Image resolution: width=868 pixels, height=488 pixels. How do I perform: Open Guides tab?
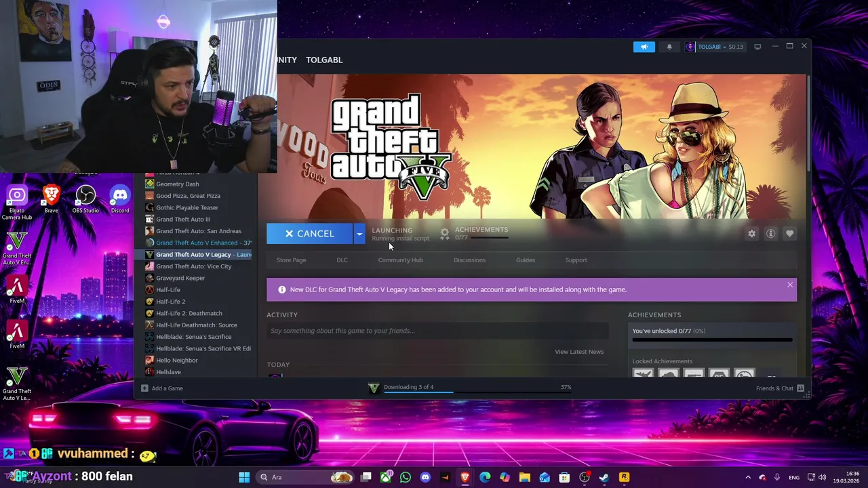(x=525, y=260)
